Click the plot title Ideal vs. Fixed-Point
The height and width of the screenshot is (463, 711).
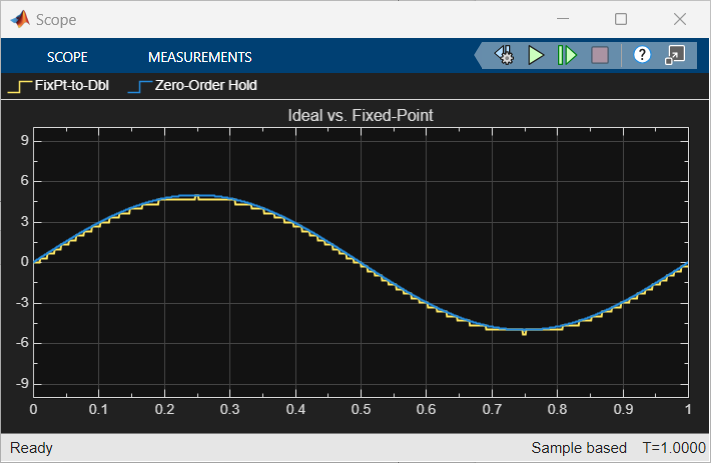pyautogui.click(x=360, y=116)
